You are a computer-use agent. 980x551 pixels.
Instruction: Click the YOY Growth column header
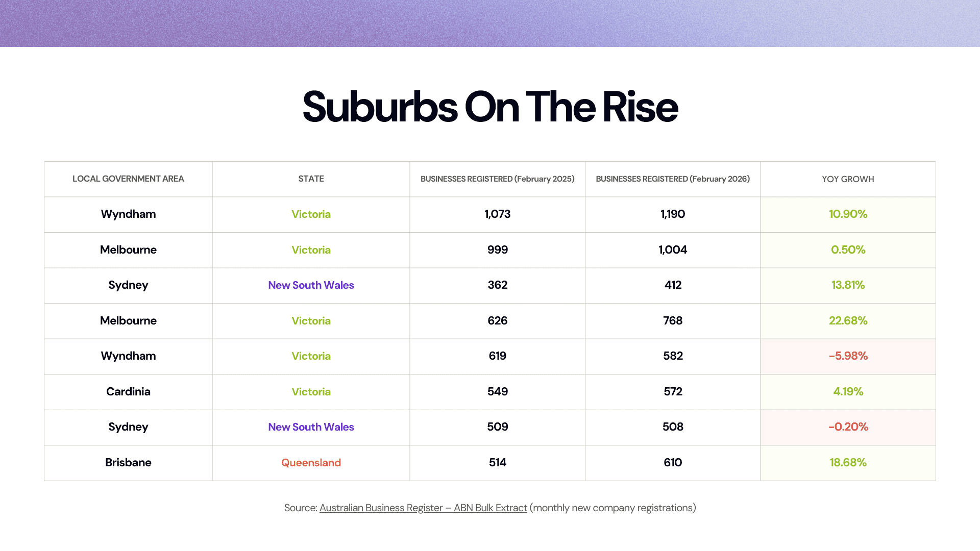[x=848, y=179]
